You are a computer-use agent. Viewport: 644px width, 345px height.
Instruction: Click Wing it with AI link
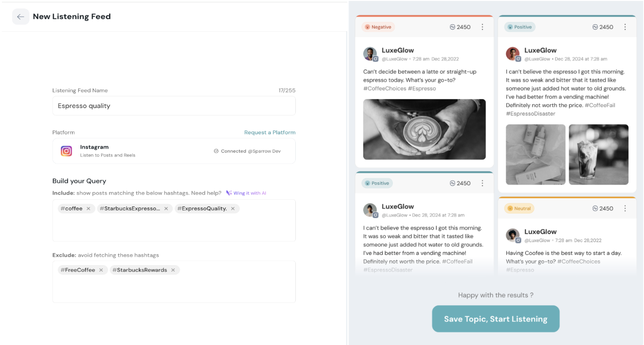point(246,193)
